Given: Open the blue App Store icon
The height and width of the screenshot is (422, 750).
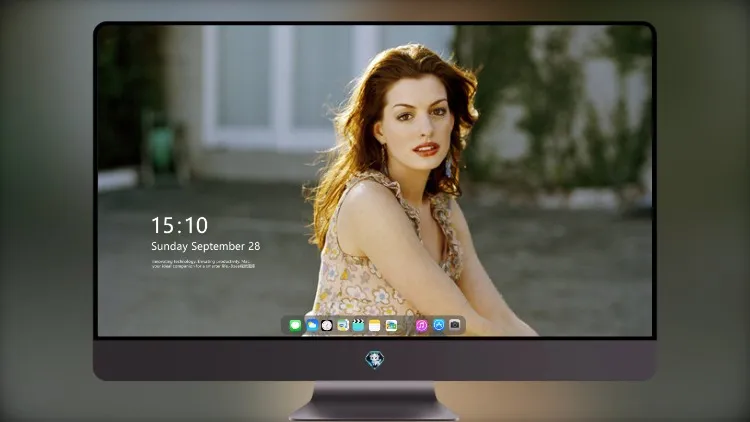Looking at the screenshot, I should tap(439, 325).
